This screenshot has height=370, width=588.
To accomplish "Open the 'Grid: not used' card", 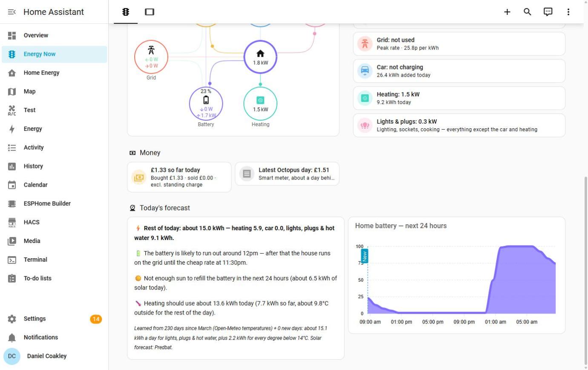I will pos(459,44).
